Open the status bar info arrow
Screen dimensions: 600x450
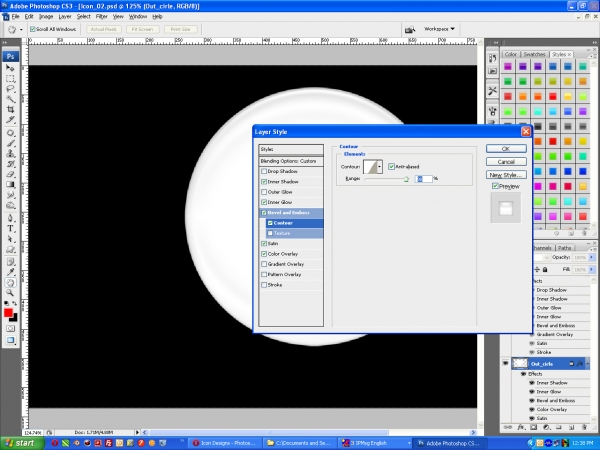coord(137,432)
